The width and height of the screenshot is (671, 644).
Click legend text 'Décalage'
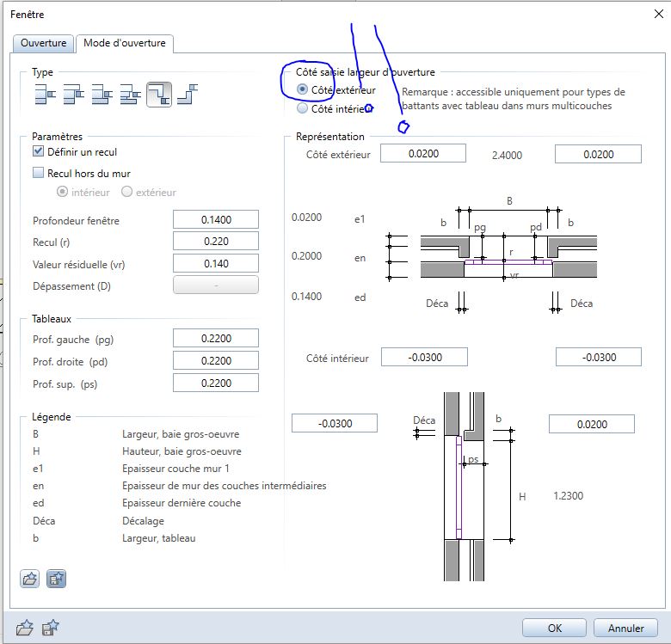[x=143, y=521]
